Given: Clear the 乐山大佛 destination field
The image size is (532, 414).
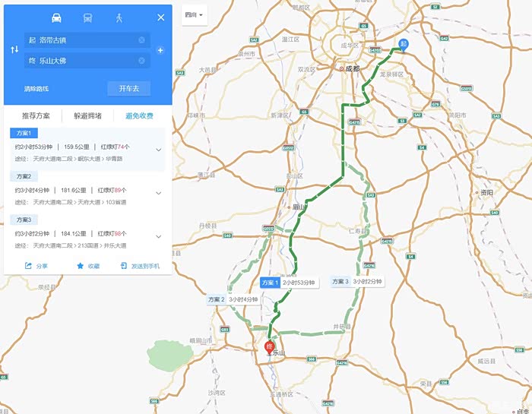Looking at the screenshot, I should coord(141,60).
